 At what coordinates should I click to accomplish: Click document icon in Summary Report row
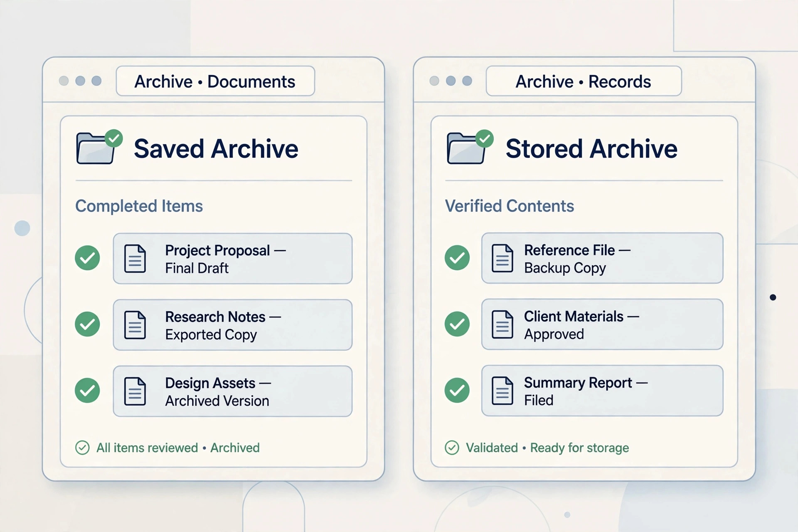click(x=502, y=391)
